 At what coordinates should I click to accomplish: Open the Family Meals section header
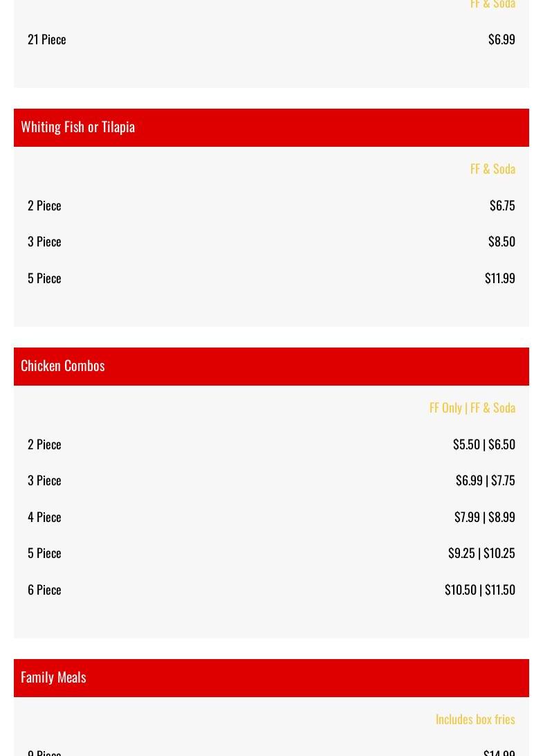(271, 678)
